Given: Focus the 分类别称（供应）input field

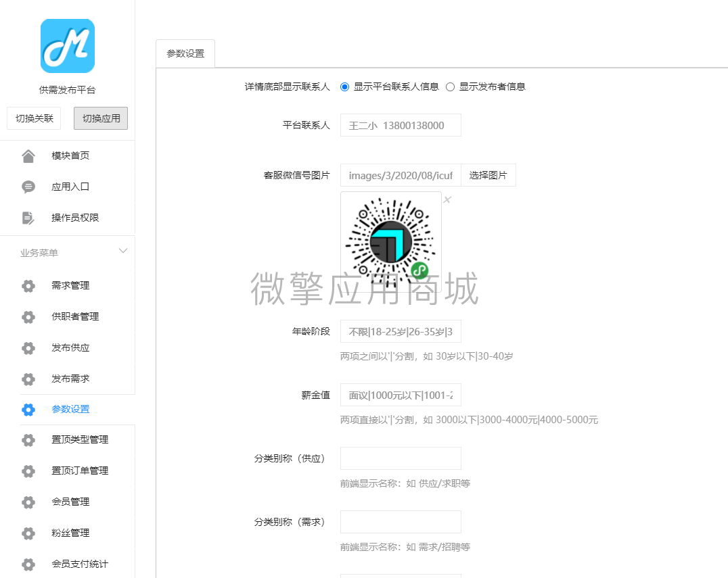Looking at the screenshot, I should click(401, 459).
